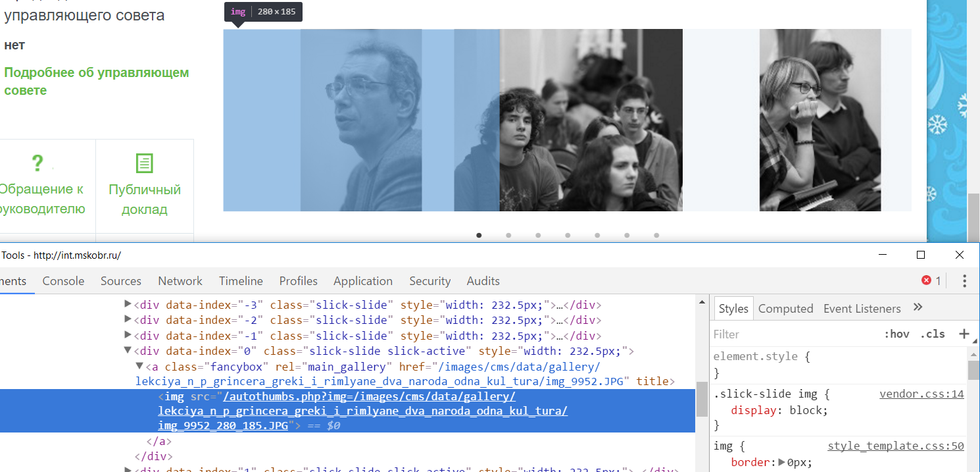
Task: Add new style rule plus icon
Action: click(x=964, y=334)
